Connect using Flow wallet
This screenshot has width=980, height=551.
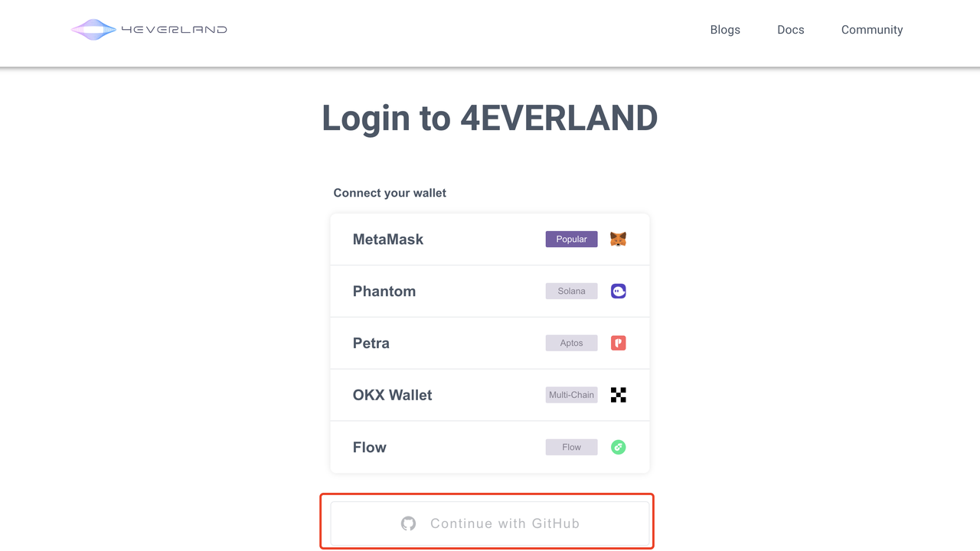(370, 448)
